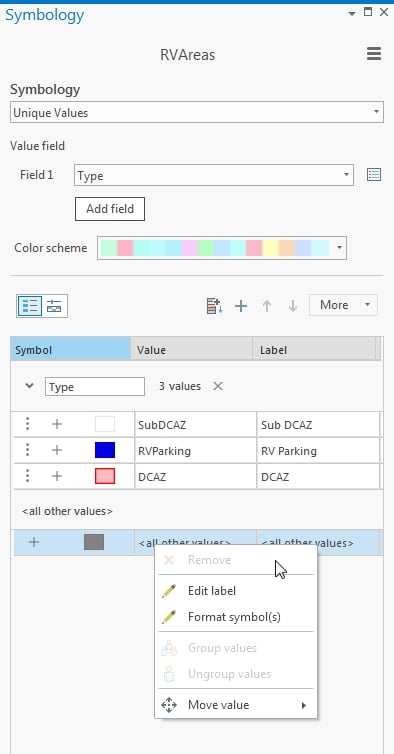Click the blue RVParking symbol swatch

pyautogui.click(x=105, y=450)
